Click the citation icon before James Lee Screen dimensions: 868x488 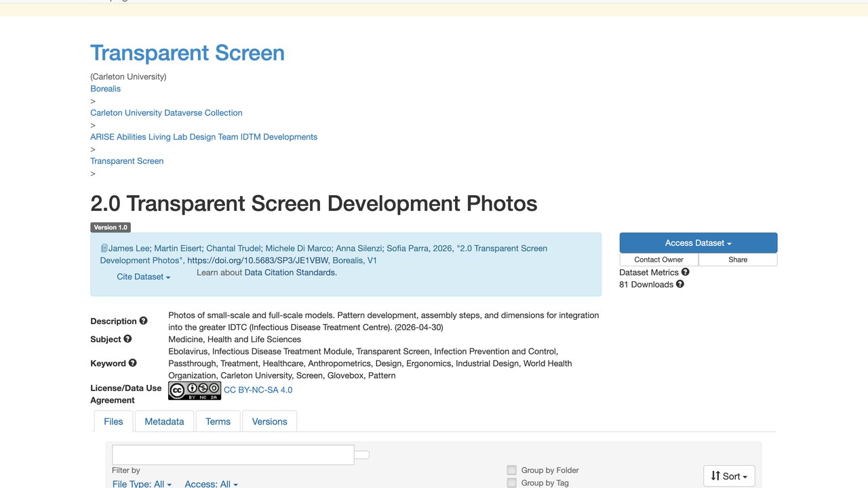coord(104,248)
